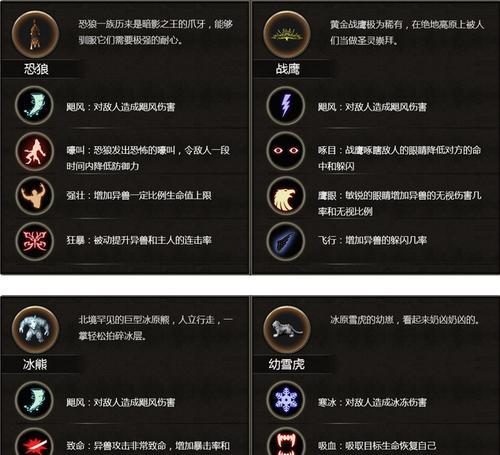
Task: Click the 恐狼 dire wolf portrait icon
Action: [35, 34]
